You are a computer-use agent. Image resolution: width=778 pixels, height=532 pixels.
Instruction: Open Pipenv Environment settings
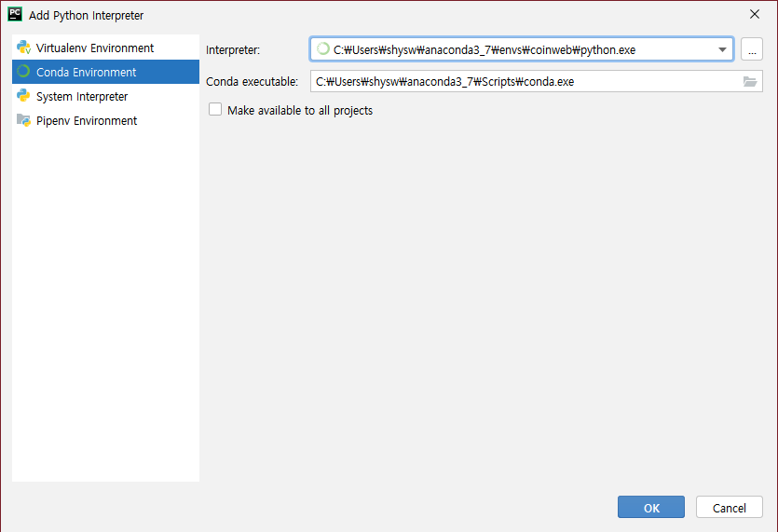(105, 120)
